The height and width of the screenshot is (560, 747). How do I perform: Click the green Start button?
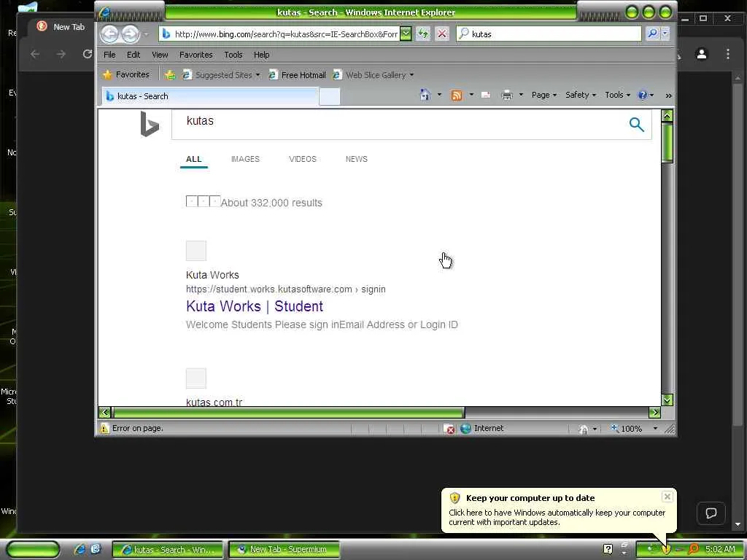point(32,550)
